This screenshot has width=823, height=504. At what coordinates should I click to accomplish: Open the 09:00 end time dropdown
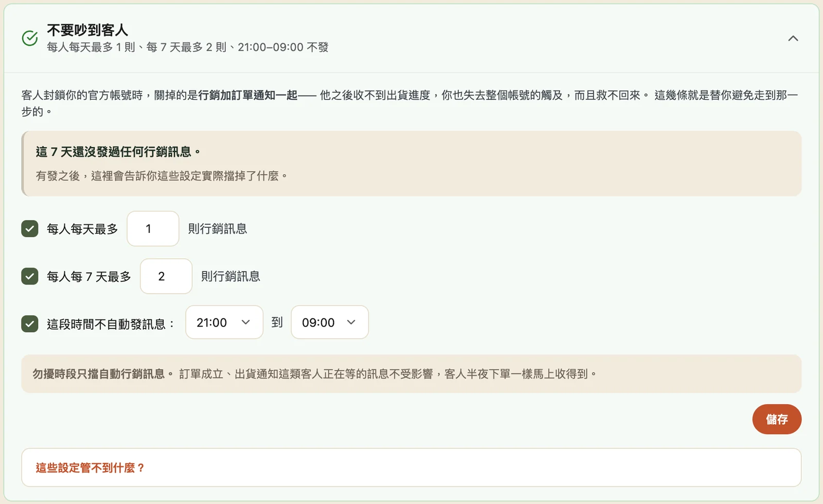click(330, 322)
